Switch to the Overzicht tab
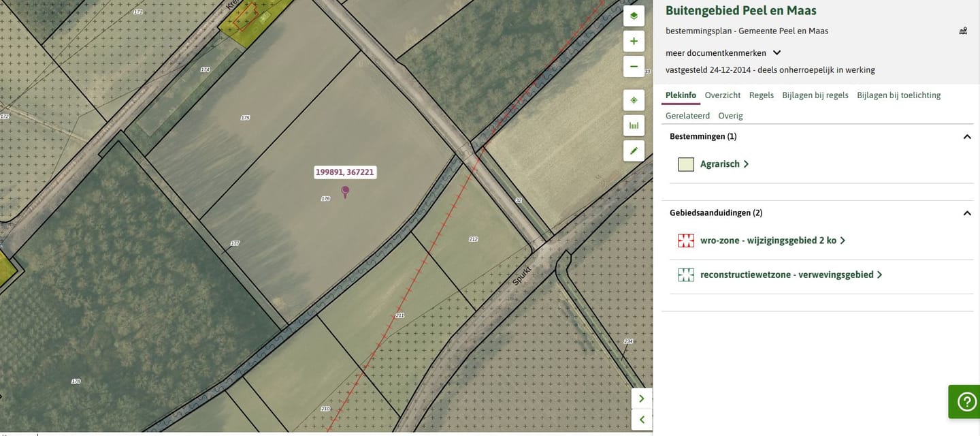Screen dimensions: 980x436 pos(723,95)
